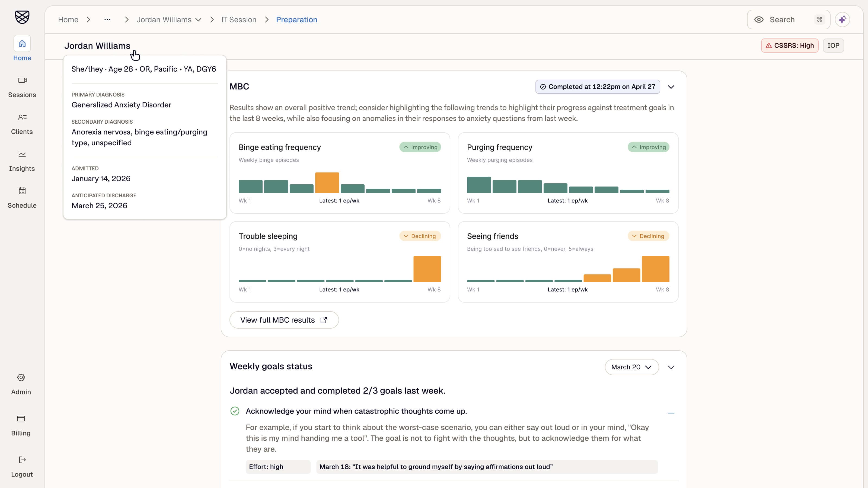Open Sessions from the sidebar
The image size is (868, 488).
(22, 87)
